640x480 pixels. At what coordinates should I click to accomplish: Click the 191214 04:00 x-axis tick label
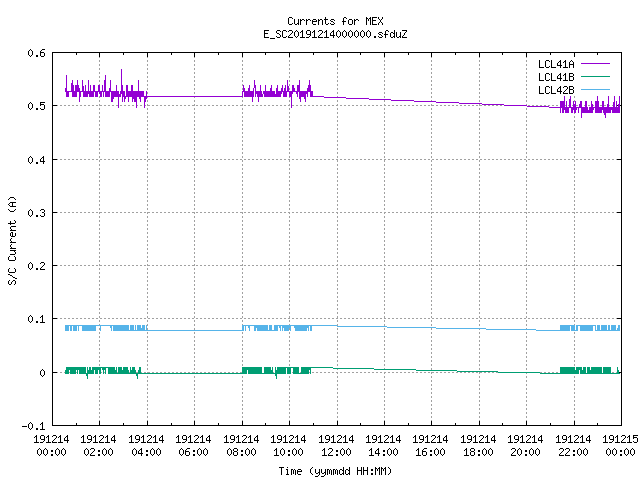click(147, 446)
